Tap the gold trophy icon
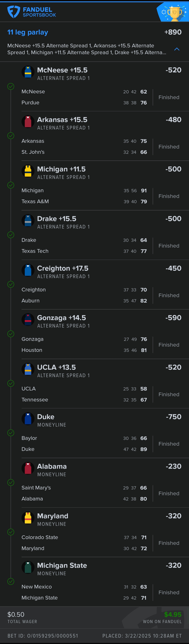Image resolution: width=189 pixels, height=644 pixels. coord(174,13)
